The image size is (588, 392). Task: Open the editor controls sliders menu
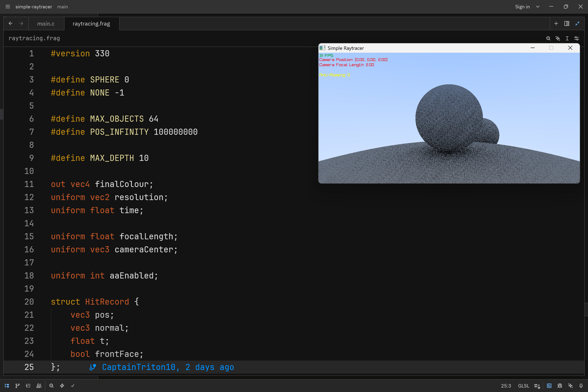click(577, 38)
